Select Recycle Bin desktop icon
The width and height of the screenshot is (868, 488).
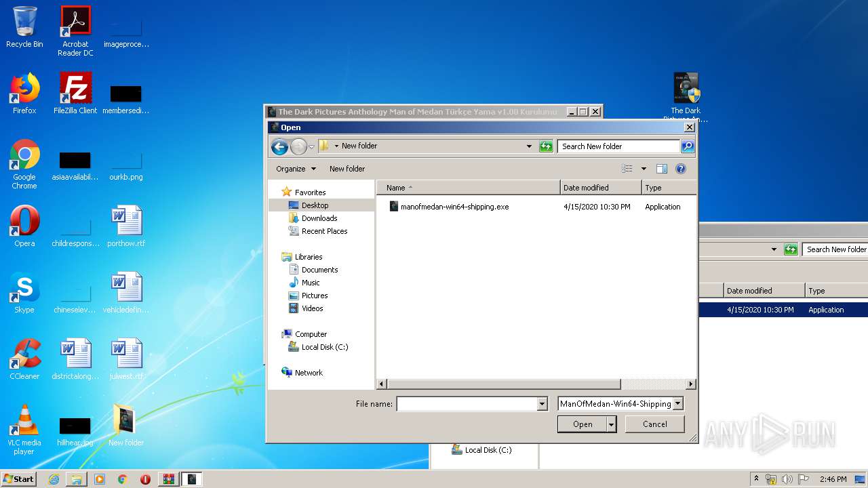tap(24, 27)
